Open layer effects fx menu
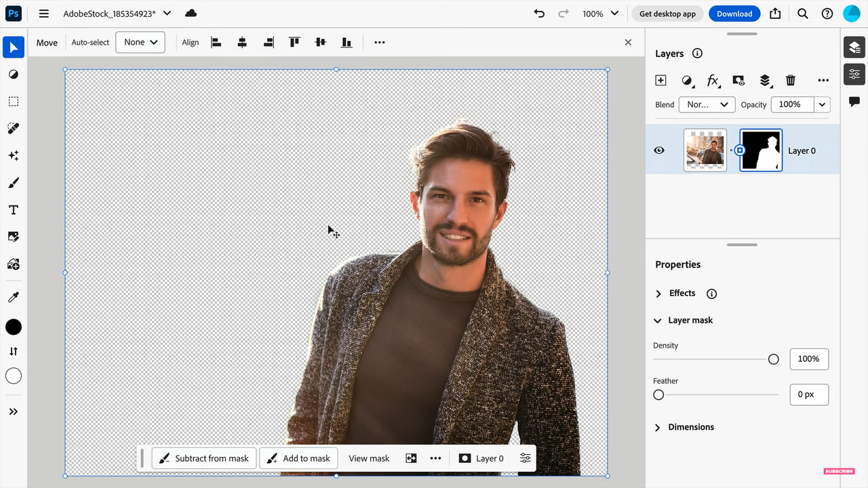868x488 pixels. pyautogui.click(x=713, y=81)
